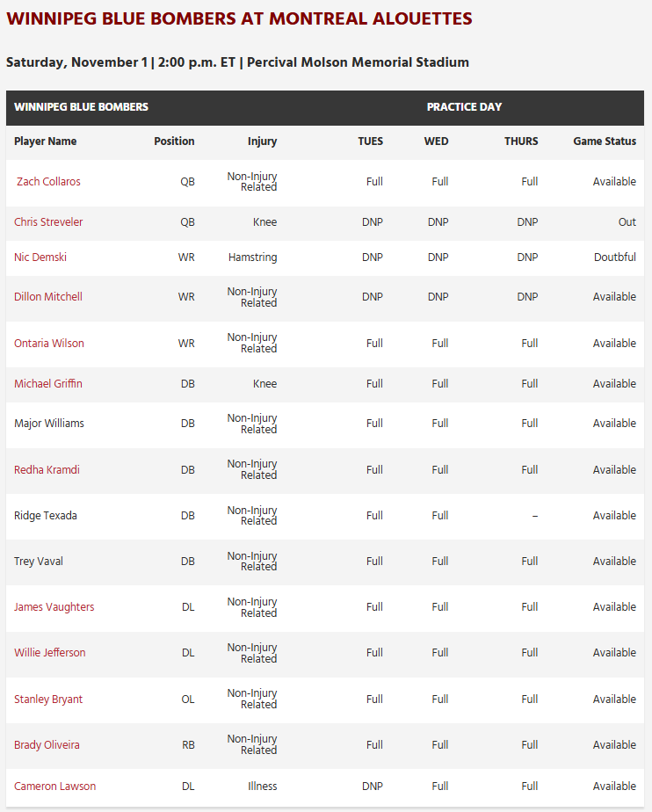Click the Winnipeg at Montreal page heading
652x812 pixels.
239,18
